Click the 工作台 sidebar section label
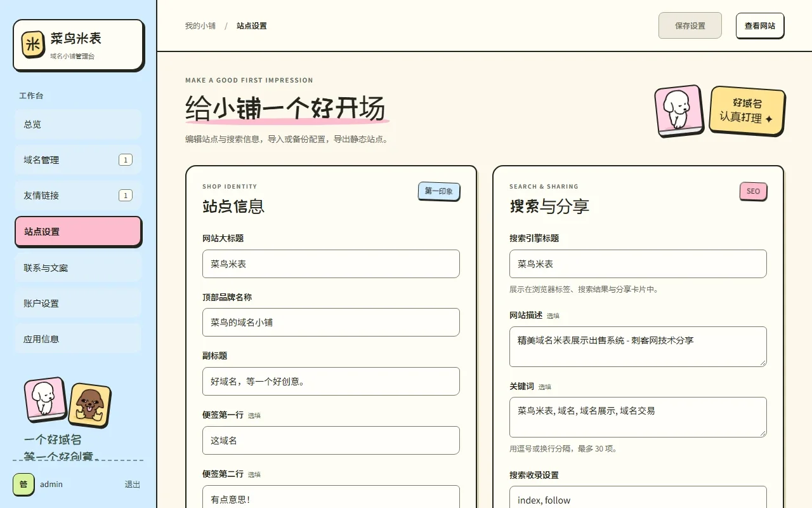Screen dimensions: 812x508 pos(31,96)
